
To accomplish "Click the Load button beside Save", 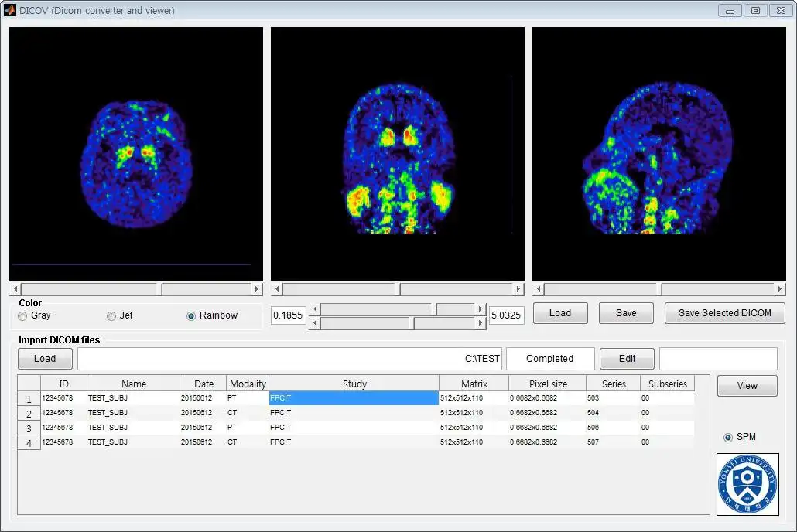I will point(560,313).
